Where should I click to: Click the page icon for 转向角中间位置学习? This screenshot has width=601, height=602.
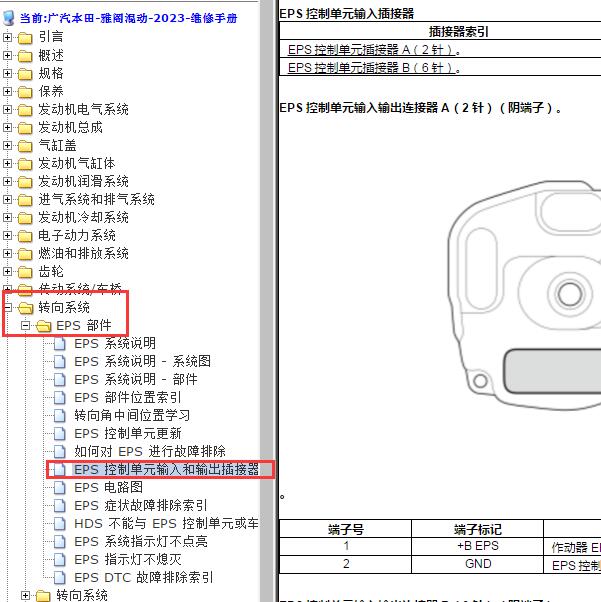tap(60, 416)
